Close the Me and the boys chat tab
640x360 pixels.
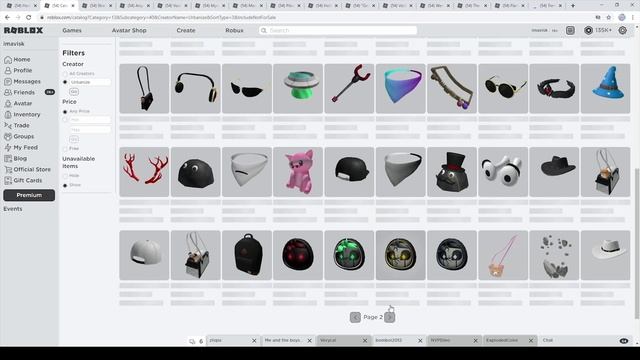[x=309, y=340]
